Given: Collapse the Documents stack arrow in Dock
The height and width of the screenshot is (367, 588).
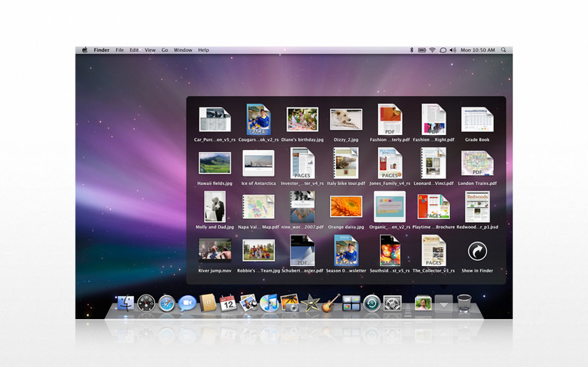Looking at the screenshot, I should tap(443, 304).
